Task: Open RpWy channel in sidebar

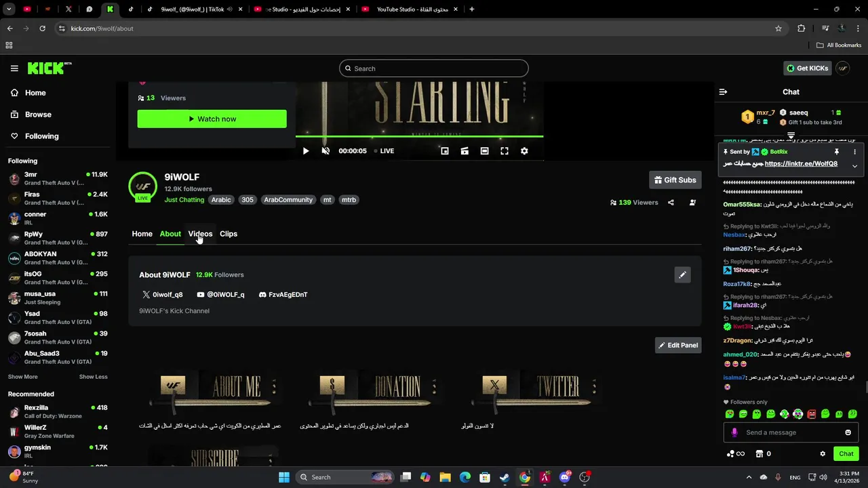Action: pyautogui.click(x=58, y=238)
